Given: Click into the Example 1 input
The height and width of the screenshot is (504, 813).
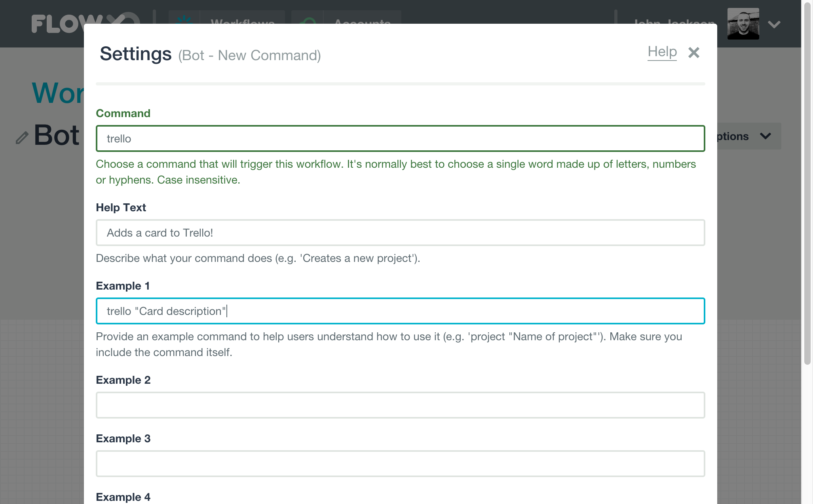Looking at the screenshot, I should 400,311.
